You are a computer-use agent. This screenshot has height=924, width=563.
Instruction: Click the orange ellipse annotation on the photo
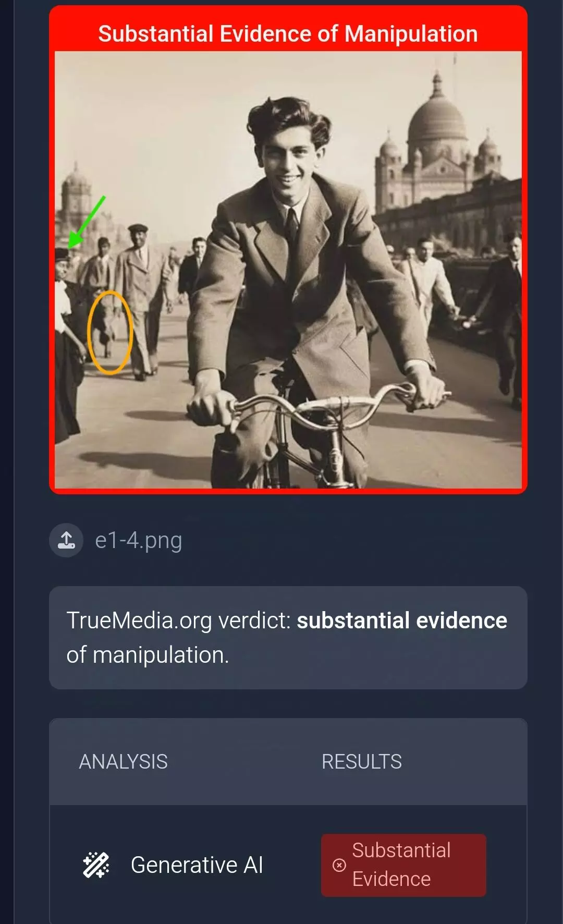point(110,332)
